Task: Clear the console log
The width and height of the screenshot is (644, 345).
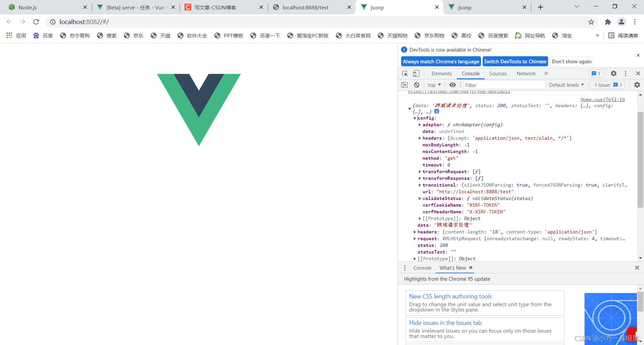Action: pyautogui.click(x=417, y=85)
